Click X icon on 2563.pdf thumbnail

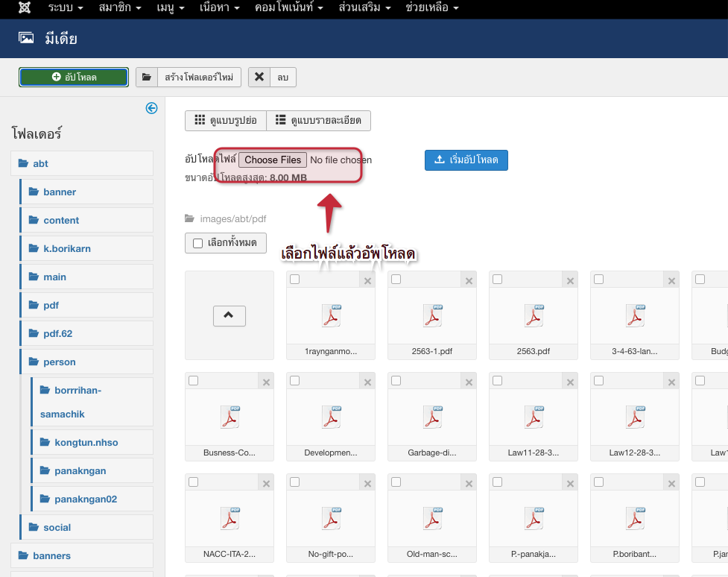coord(570,280)
